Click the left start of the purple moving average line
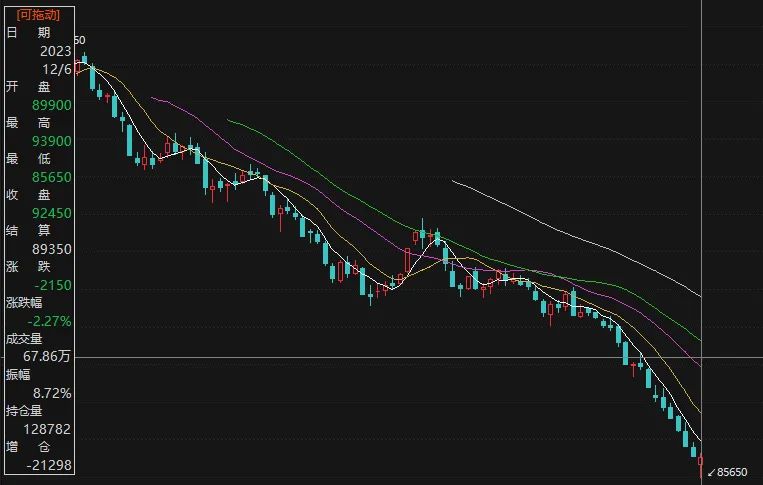 (152, 98)
